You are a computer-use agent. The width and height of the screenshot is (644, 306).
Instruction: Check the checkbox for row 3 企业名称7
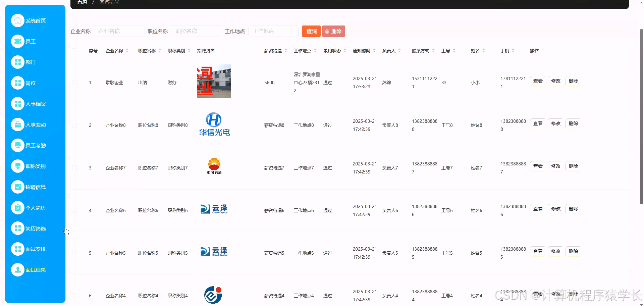coord(74,168)
